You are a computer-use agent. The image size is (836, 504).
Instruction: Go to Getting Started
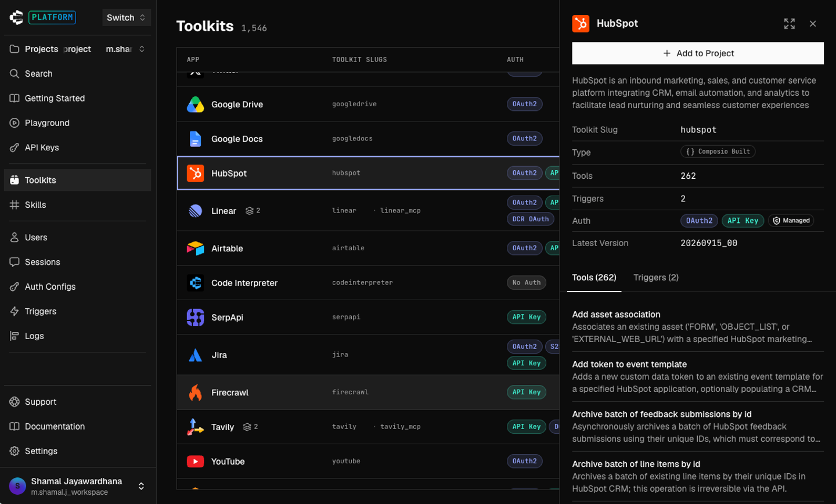(78, 98)
